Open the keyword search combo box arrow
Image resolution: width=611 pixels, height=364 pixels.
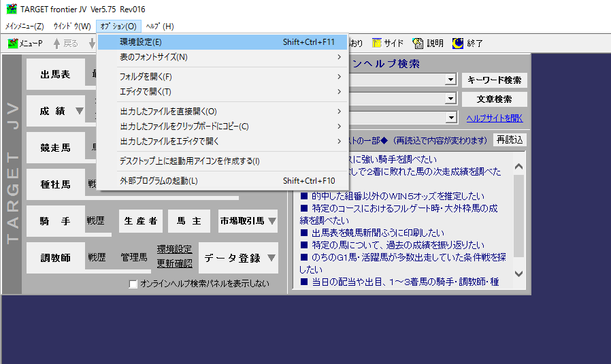pyautogui.click(x=450, y=80)
